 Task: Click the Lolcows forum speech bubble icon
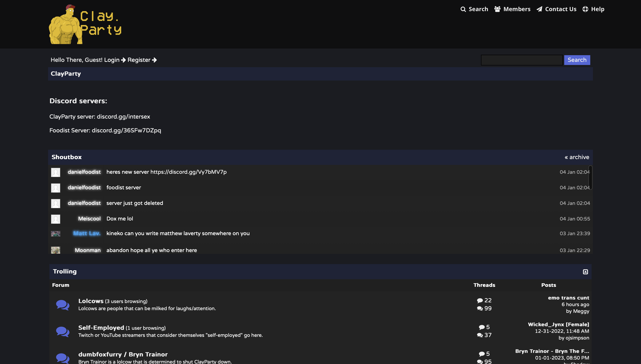pyautogui.click(x=63, y=305)
